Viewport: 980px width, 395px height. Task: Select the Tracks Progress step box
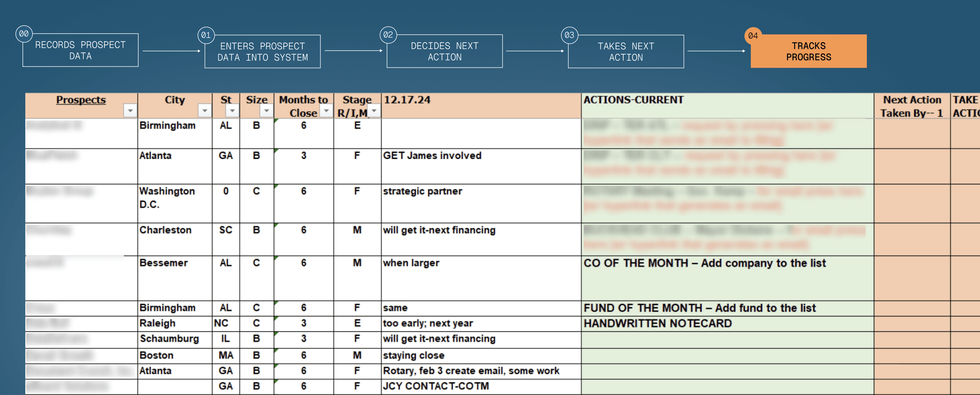808,51
